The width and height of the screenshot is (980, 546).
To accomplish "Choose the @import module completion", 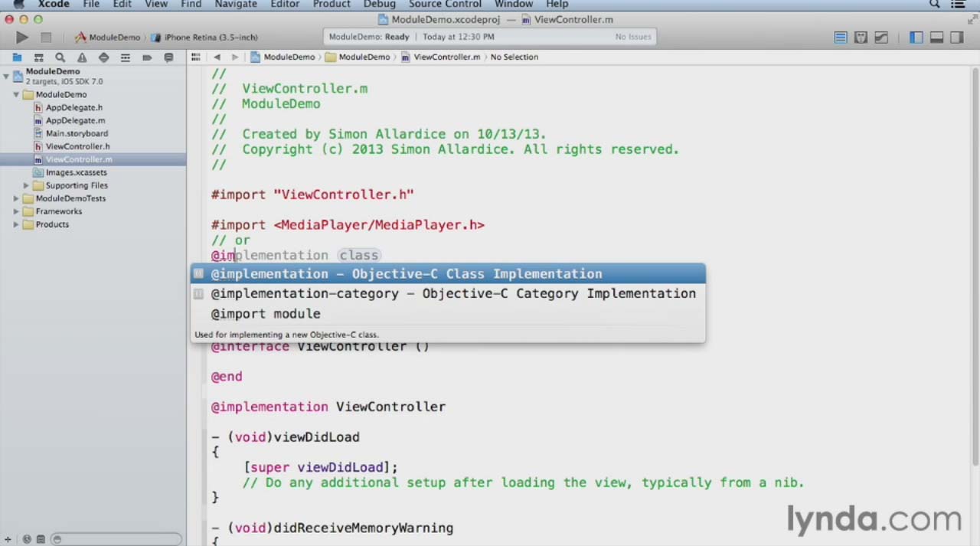I will point(448,313).
